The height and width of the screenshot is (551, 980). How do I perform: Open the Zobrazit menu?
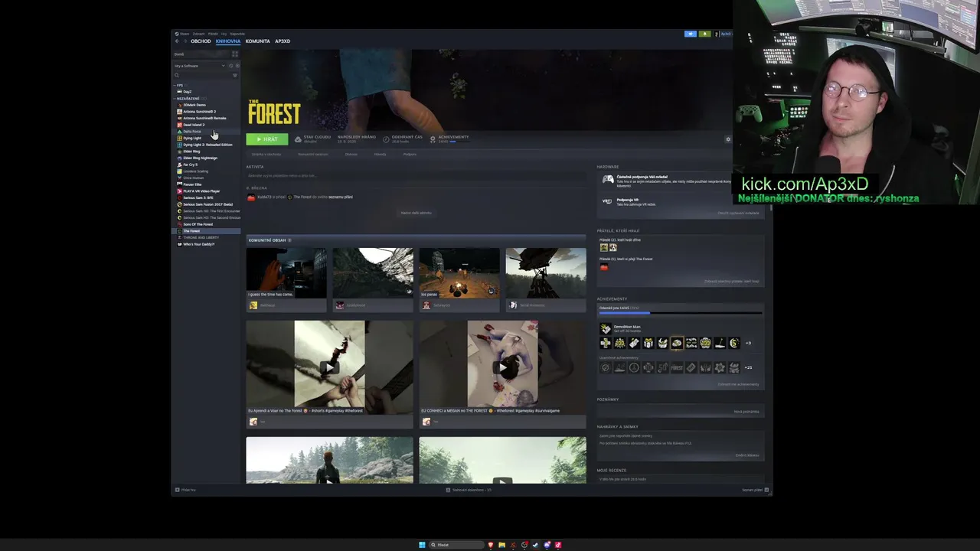pyautogui.click(x=198, y=34)
